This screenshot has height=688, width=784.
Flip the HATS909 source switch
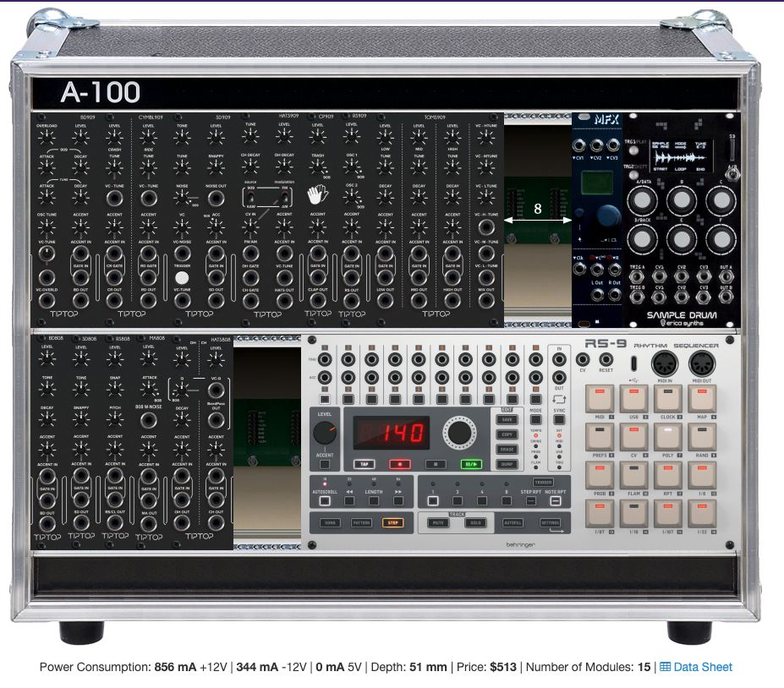[x=250, y=198]
